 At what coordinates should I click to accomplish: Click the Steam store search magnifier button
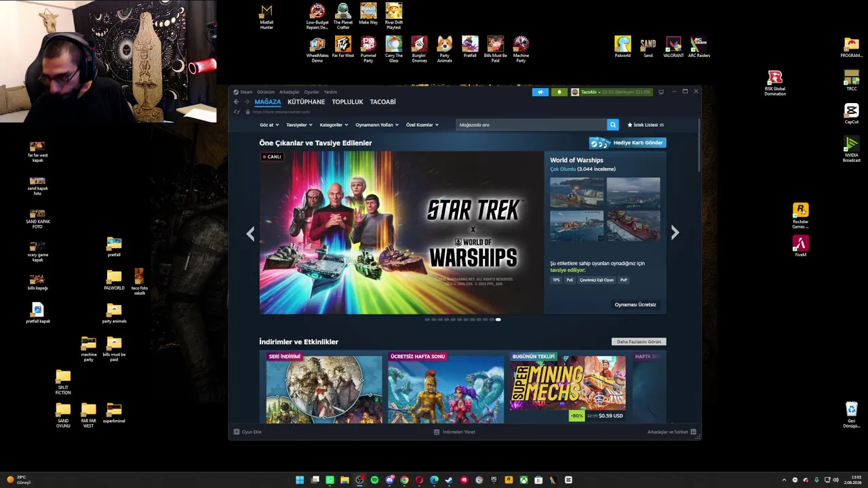612,125
